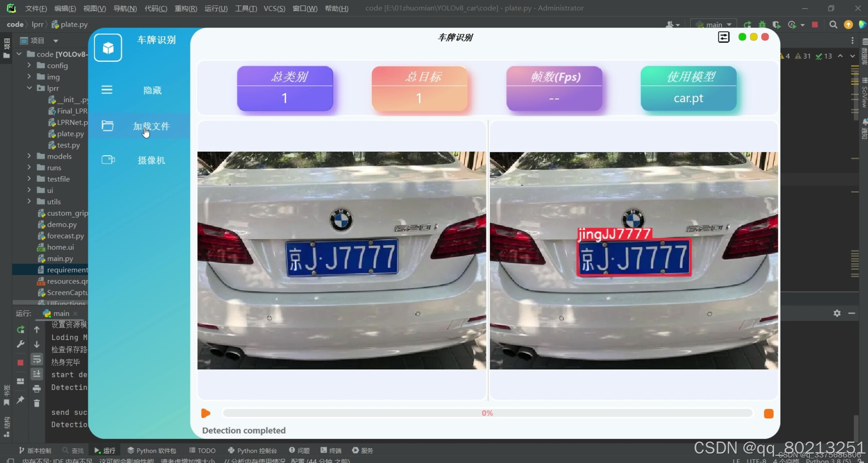Stop the process with red square icon
Image resolution: width=868 pixels, height=463 pixels.
[x=20, y=361]
